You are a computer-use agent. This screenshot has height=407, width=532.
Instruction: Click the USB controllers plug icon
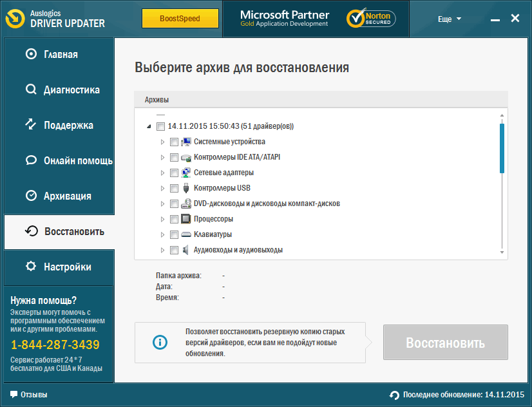coord(186,188)
